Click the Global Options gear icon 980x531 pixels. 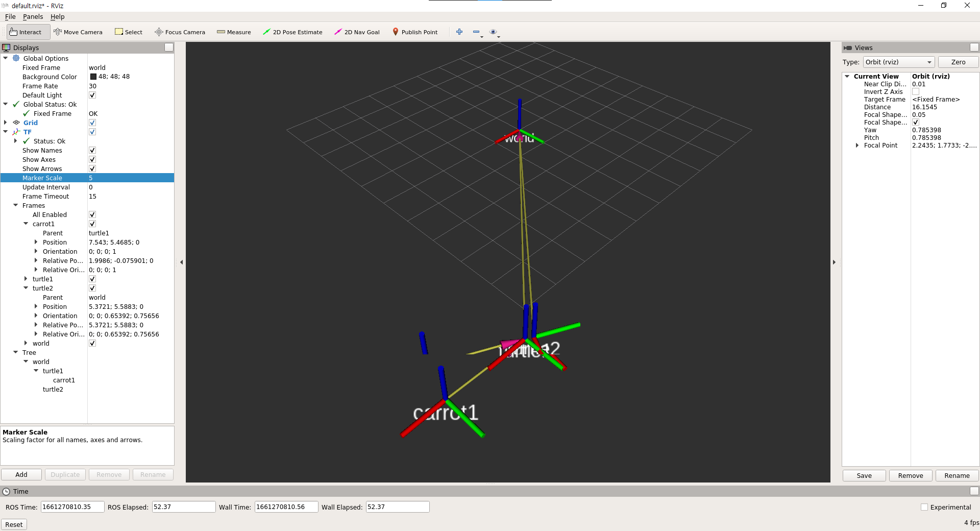coord(16,58)
